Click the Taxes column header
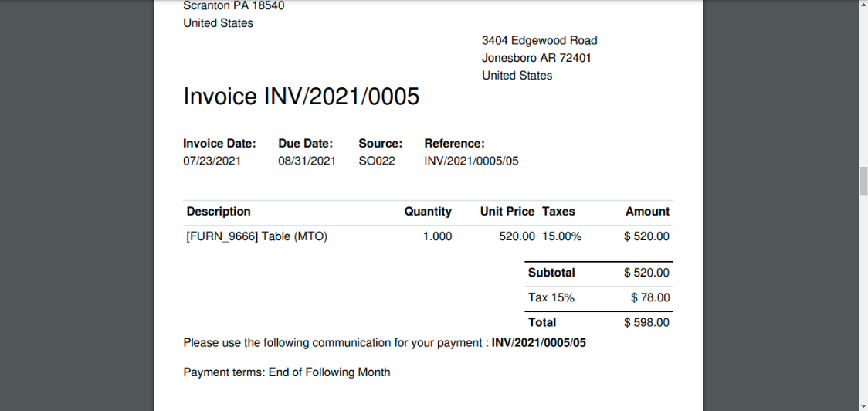 coord(558,211)
